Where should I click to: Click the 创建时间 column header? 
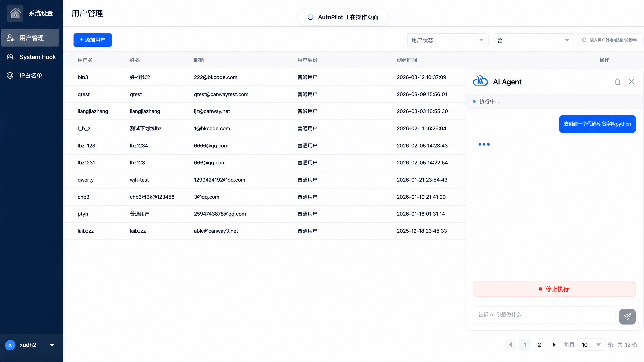point(407,60)
